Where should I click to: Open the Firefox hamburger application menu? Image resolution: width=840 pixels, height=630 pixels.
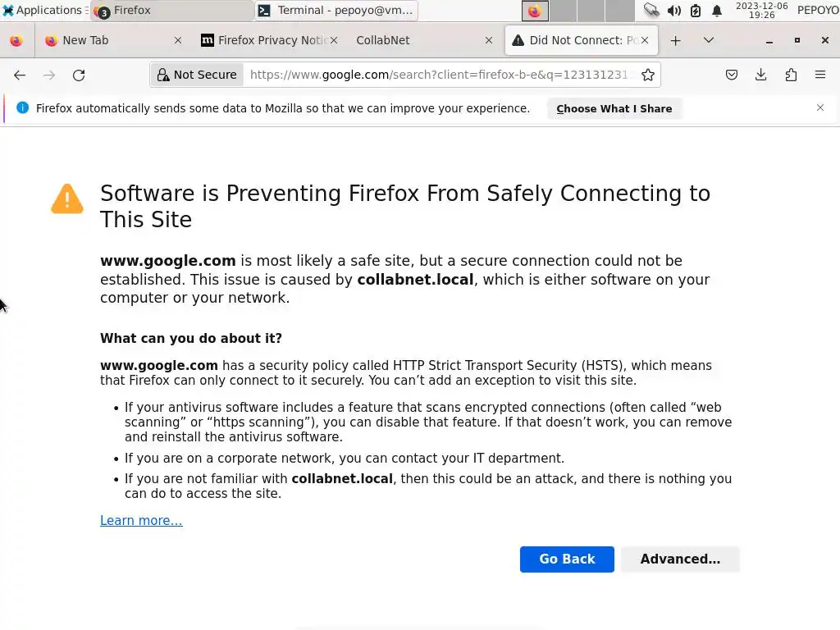click(x=819, y=75)
